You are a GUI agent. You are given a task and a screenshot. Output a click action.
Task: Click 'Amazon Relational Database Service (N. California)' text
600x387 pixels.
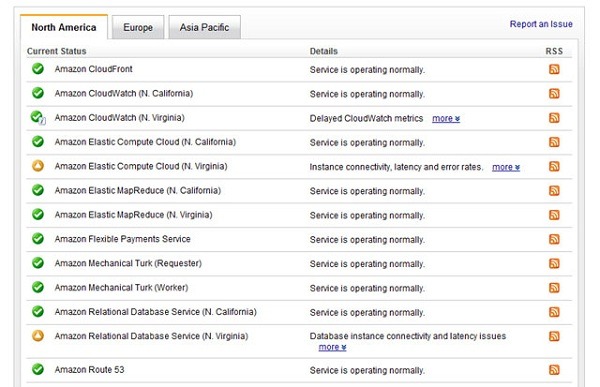coord(156,312)
